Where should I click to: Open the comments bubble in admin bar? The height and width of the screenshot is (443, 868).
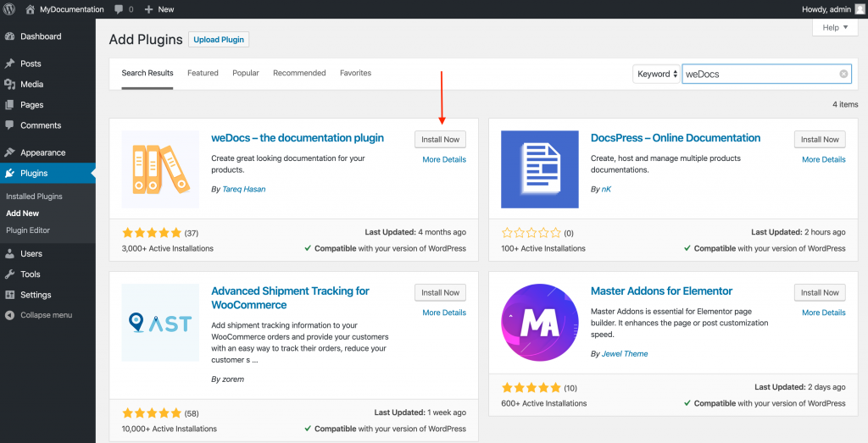pyautogui.click(x=119, y=9)
